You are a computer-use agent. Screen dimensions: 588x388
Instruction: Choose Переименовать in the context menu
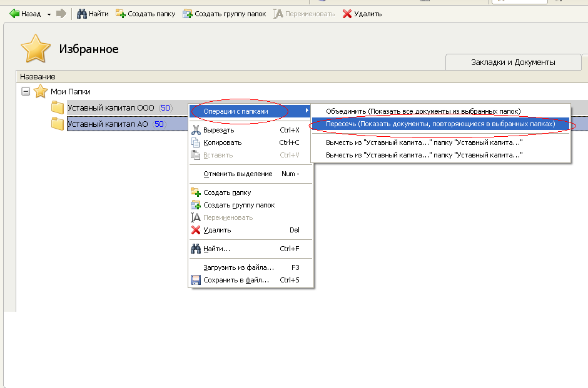250,217
